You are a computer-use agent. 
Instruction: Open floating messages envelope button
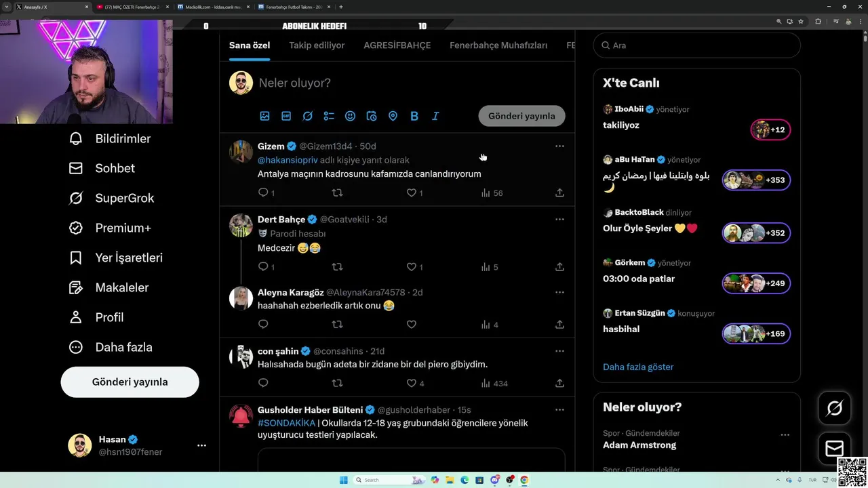[835, 449]
